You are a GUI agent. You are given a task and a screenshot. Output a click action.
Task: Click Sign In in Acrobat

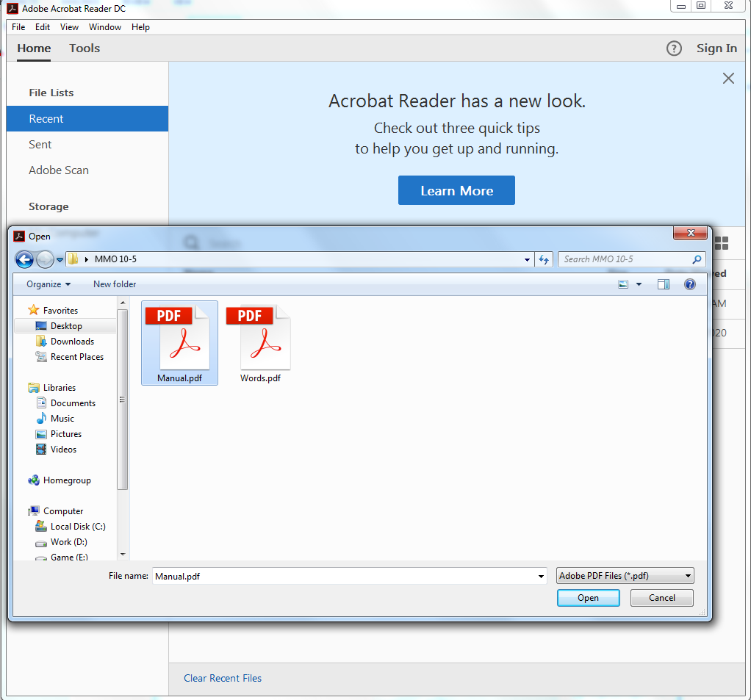(716, 48)
